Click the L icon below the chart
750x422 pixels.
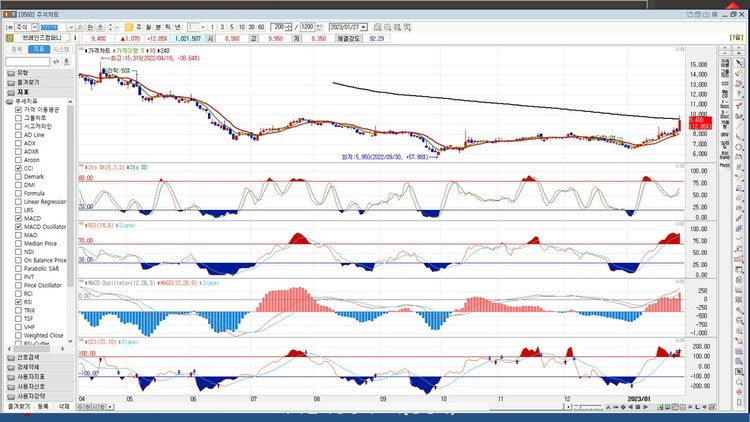pos(697,407)
